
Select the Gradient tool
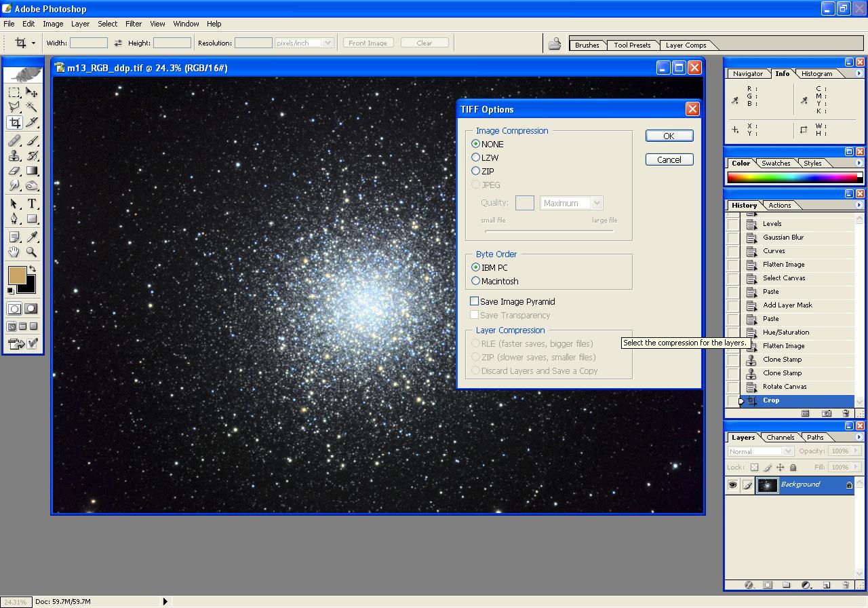click(32, 171)
